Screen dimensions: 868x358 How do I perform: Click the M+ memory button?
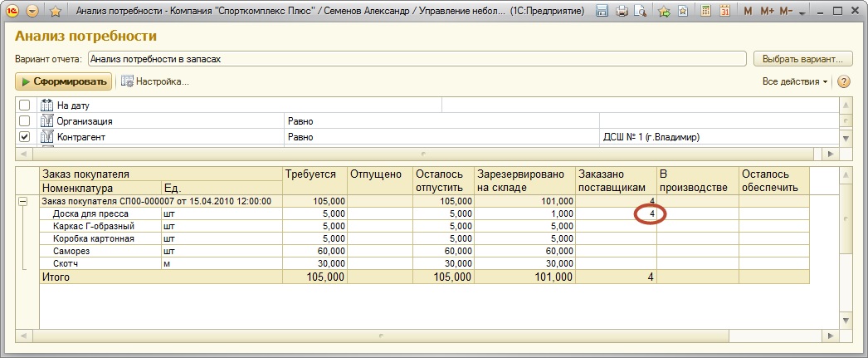(766, 12)
